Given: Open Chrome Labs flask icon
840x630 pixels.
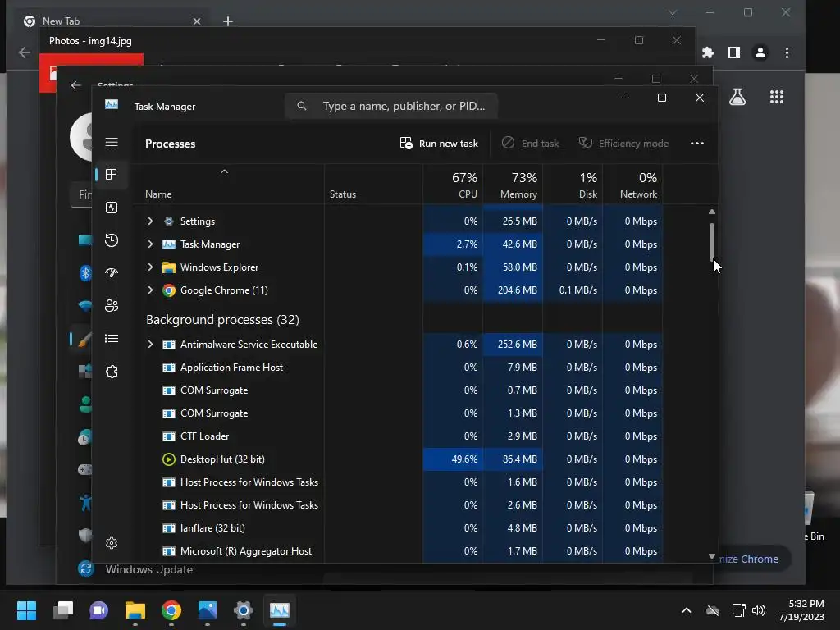Looking at the screenshot, I should (737, 97).
